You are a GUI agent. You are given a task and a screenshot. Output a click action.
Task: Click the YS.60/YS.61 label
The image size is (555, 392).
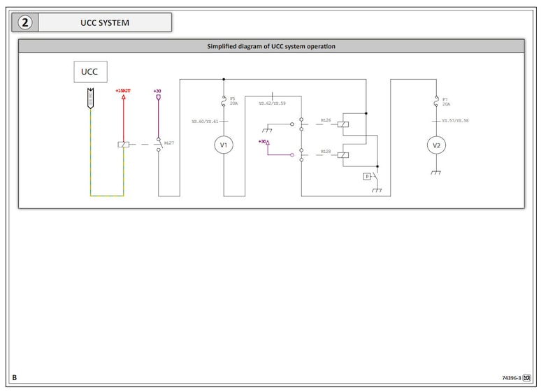pos(205,122)
